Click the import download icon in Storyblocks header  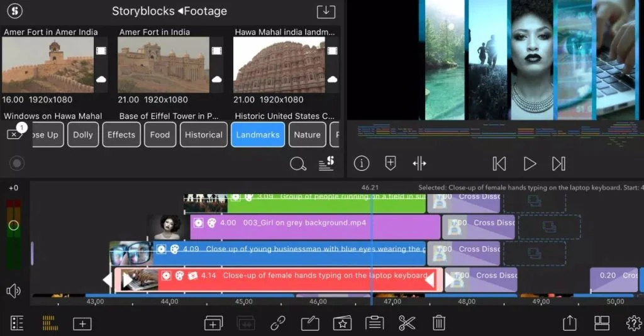coord(326,11)
